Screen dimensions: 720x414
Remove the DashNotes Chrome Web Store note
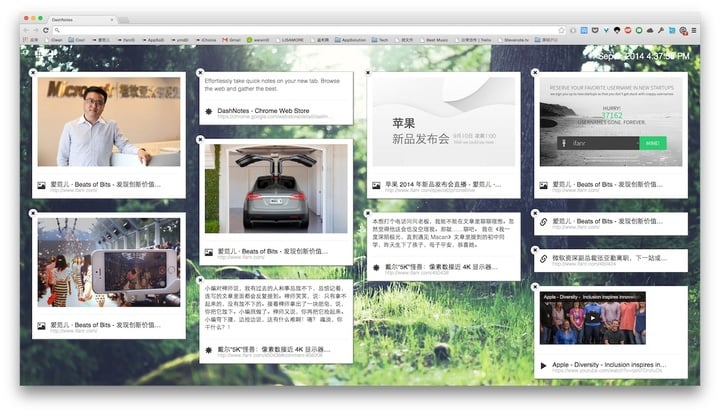tap(200, 73)
